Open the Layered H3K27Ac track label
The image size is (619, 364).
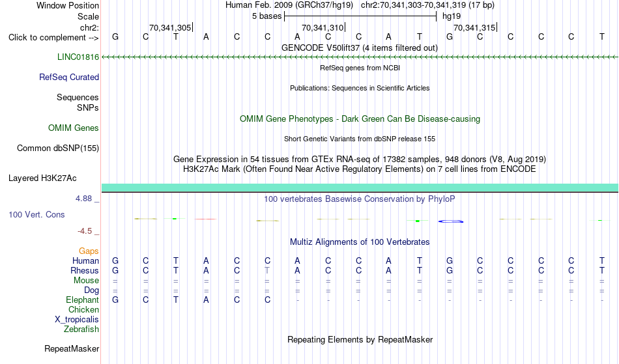point(42,178)
